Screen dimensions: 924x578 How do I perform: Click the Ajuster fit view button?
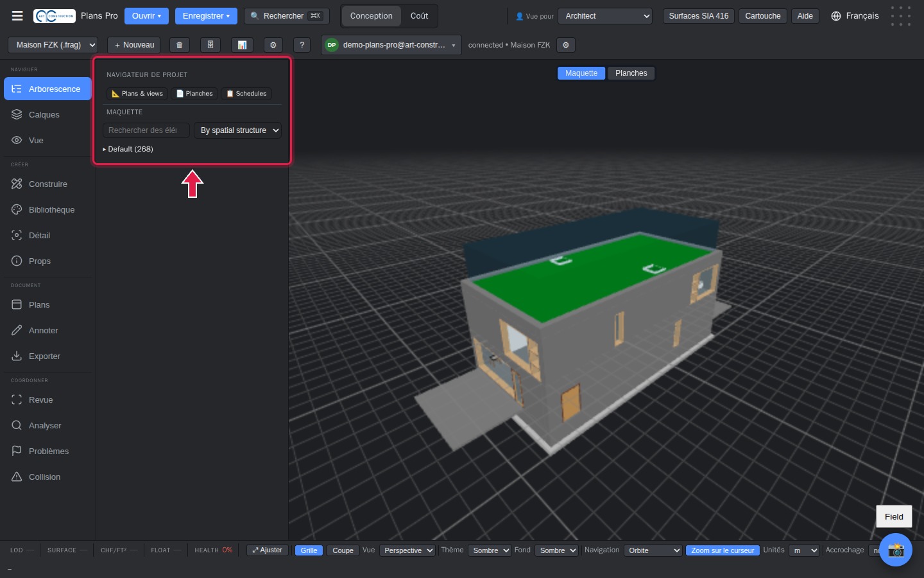tap(267, 550)
